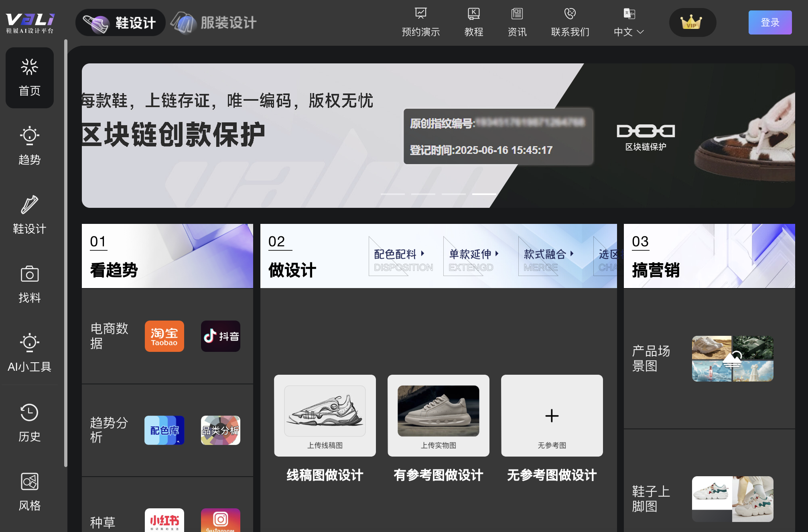Open the 品类分析 category analysis tool
Viewport: 808px width, 532px height.
[220, 430]
